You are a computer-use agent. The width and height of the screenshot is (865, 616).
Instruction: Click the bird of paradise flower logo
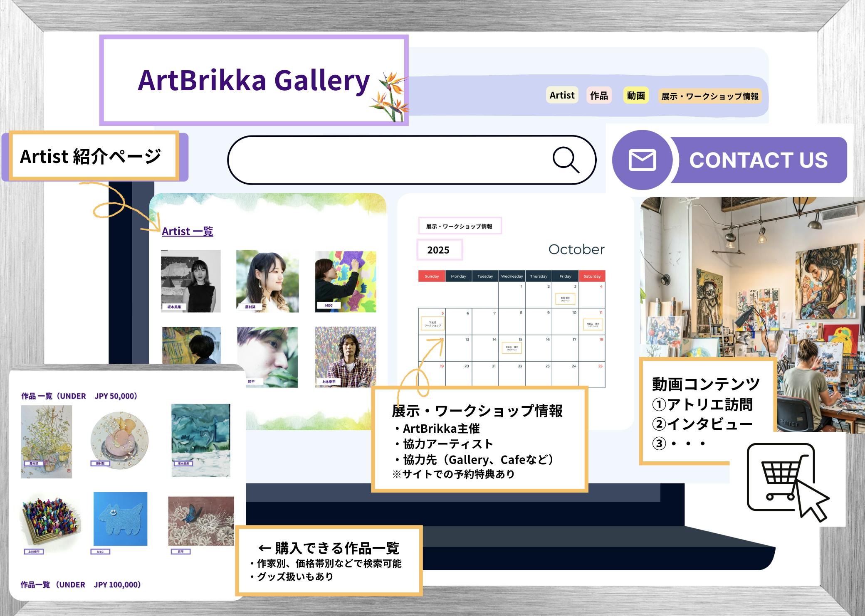(390, 96)
